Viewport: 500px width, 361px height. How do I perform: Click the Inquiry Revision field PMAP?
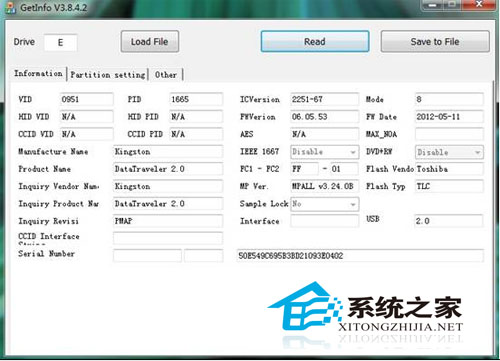tap(168, 221)
